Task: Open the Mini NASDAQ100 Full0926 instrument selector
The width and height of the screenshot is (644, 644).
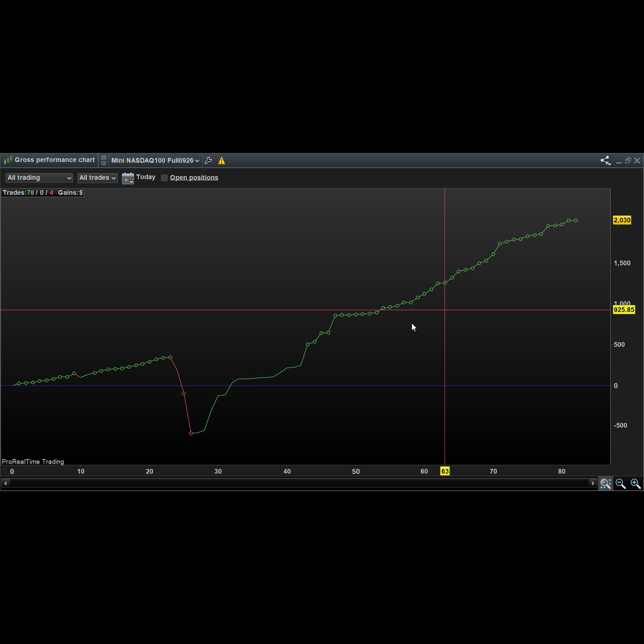Action: coord(155,160)
